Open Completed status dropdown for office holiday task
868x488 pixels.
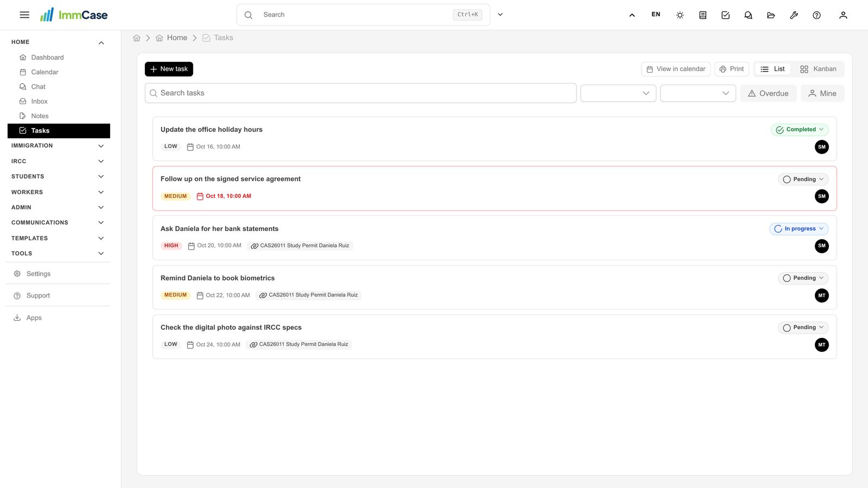[x=800, y=130]
